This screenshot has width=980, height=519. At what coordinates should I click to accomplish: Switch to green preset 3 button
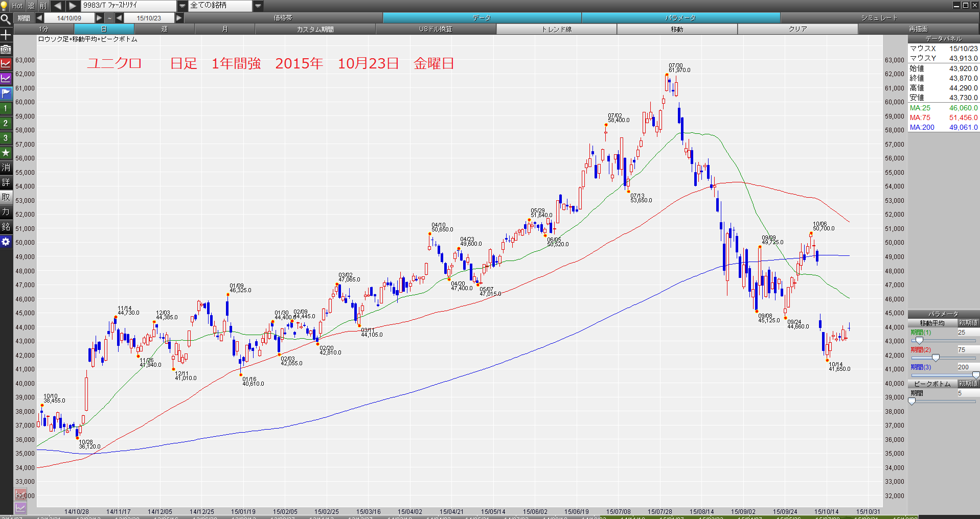[6, 138]
